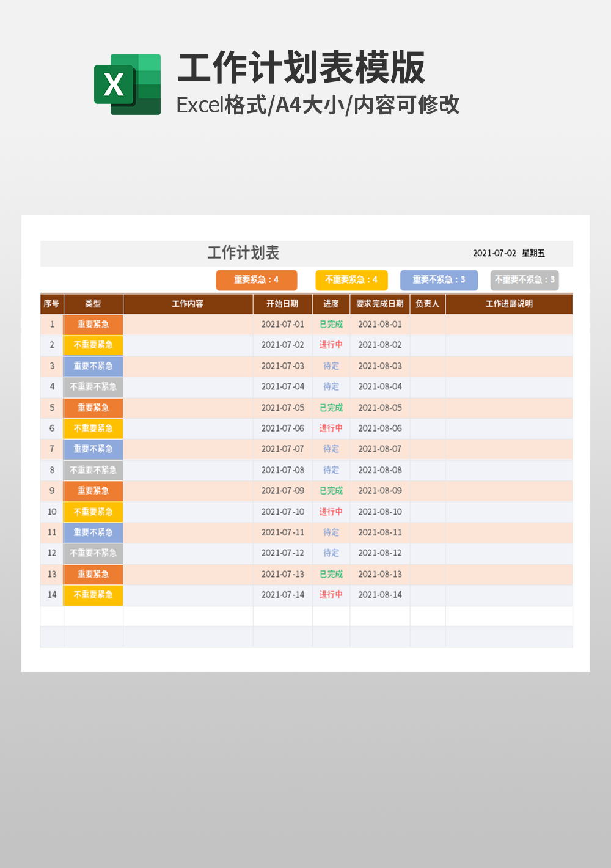Select the 工作内容 column header

tap(188, 304)
